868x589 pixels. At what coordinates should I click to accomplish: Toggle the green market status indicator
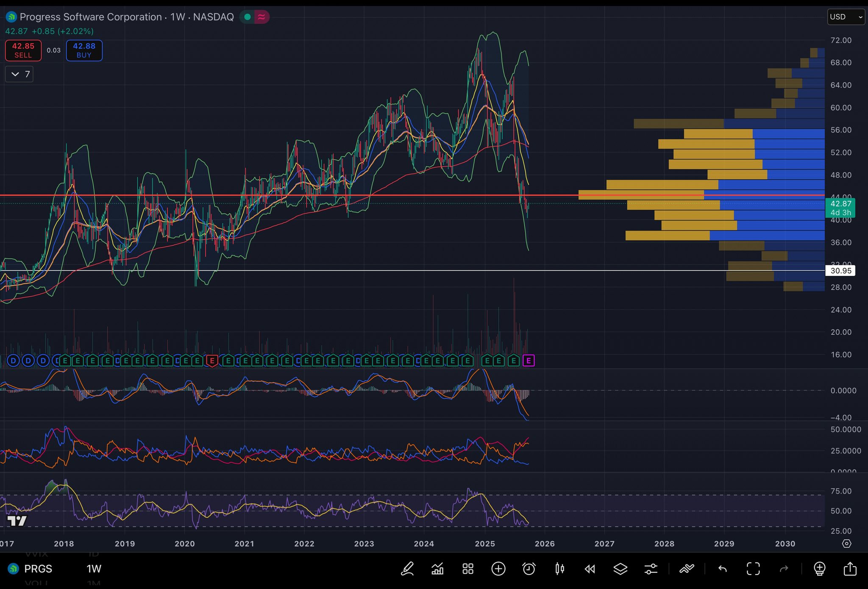pos(247,17)
